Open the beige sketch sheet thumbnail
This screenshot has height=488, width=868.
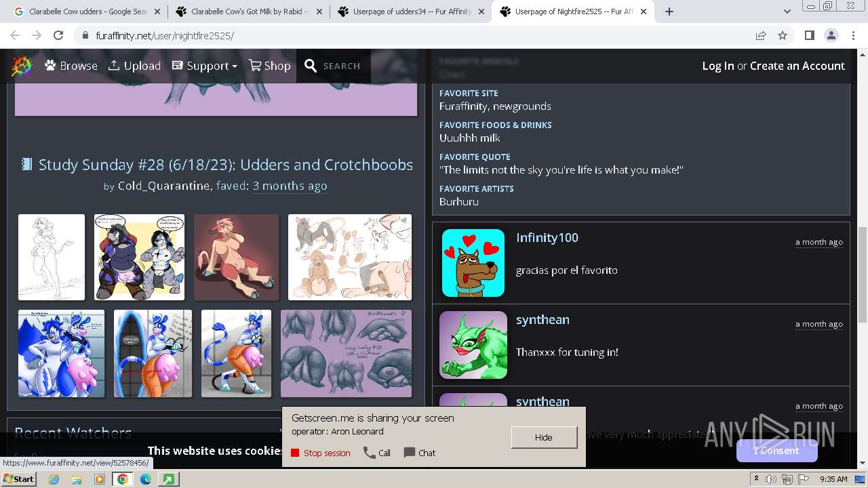click(x=350, y=257)
